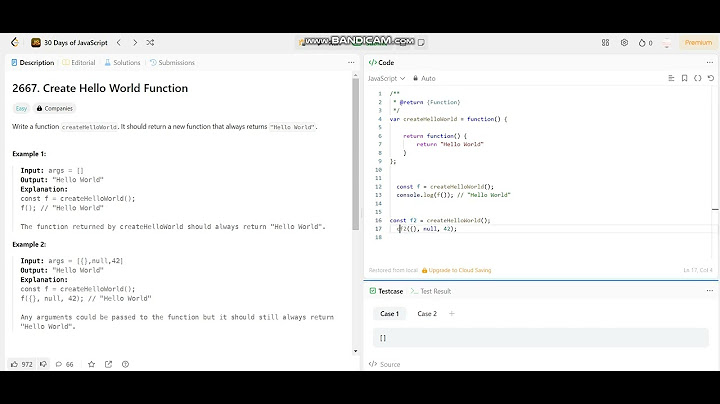The width and height of the screenshot is (720, 404).
Task: Open the description panel more options menu
Action: point(351,62)
